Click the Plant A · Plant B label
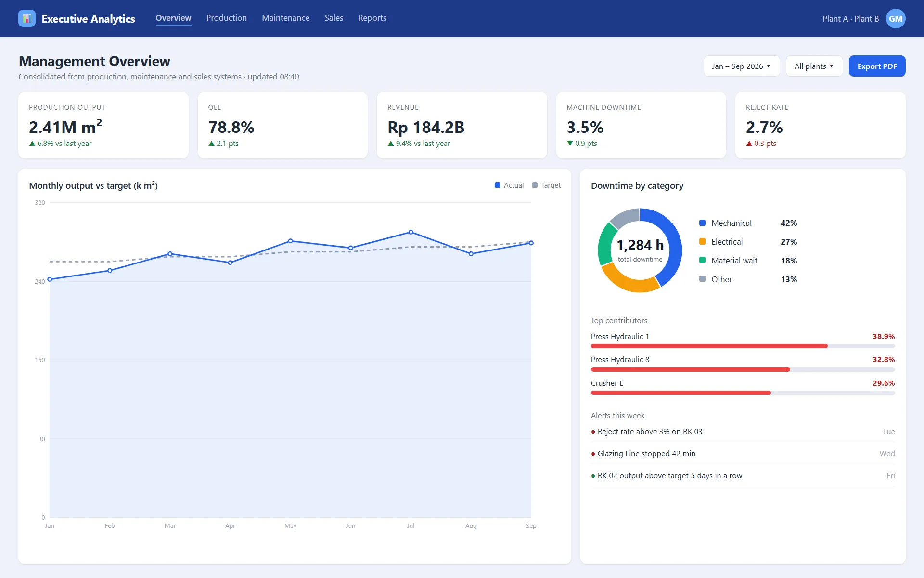 click(850, 19)
